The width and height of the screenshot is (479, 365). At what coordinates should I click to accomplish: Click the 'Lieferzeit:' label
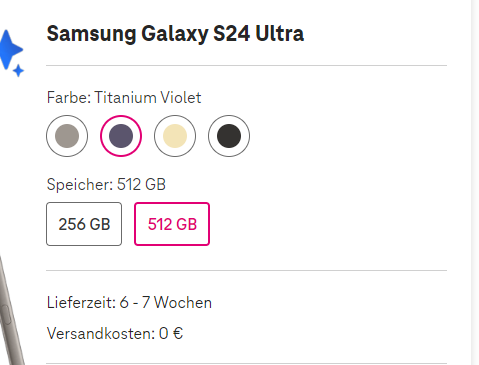tap(81, 303)
